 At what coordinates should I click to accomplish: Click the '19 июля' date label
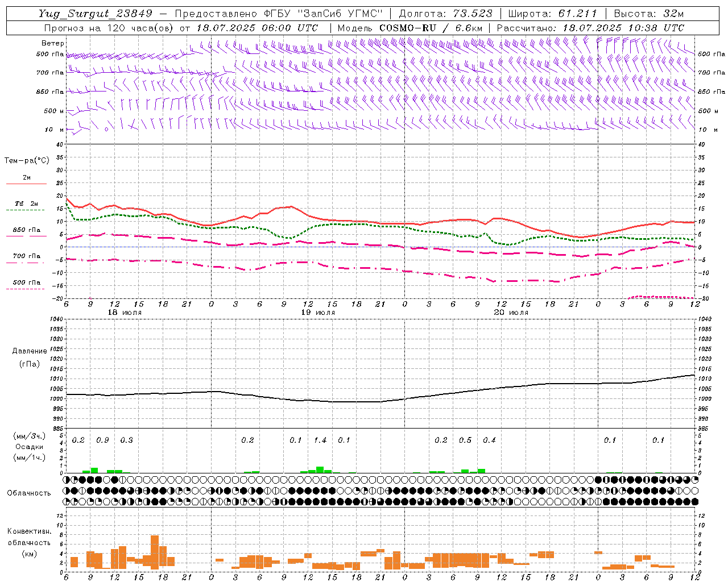(318, 313)
